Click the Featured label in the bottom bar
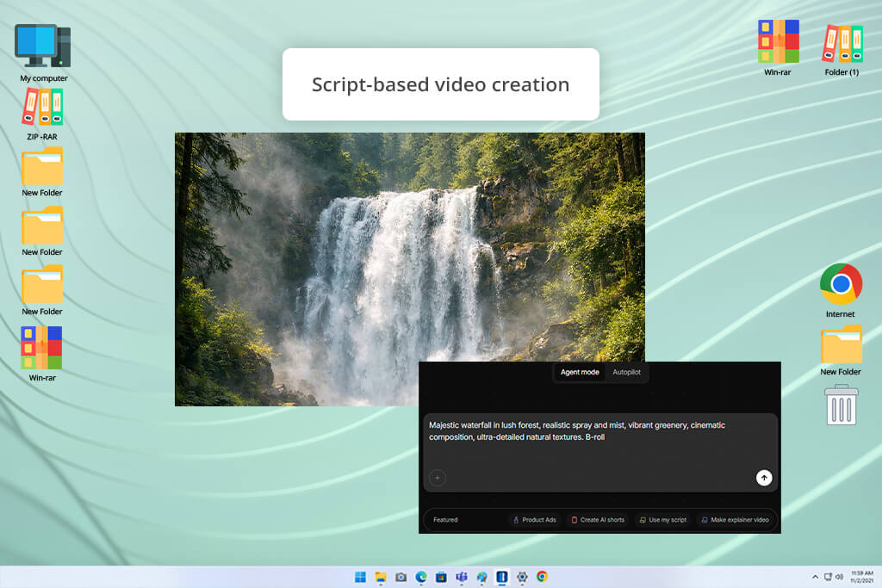Viewport: 882px width, 588px height. click(445, 520)
